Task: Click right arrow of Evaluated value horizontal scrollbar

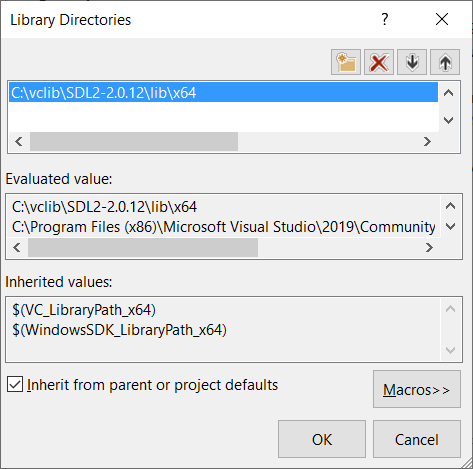Action: (429, 247)
